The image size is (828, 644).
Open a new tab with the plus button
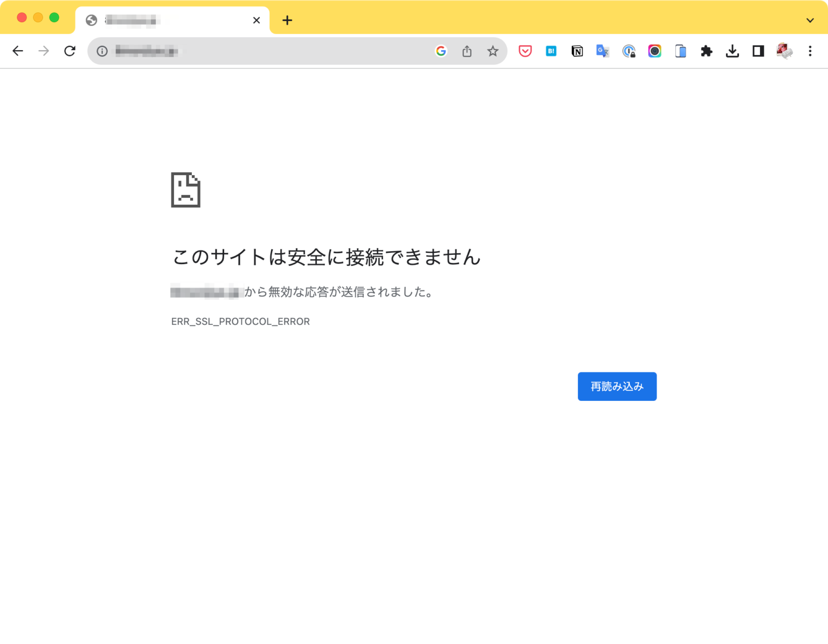click(287, 20)
